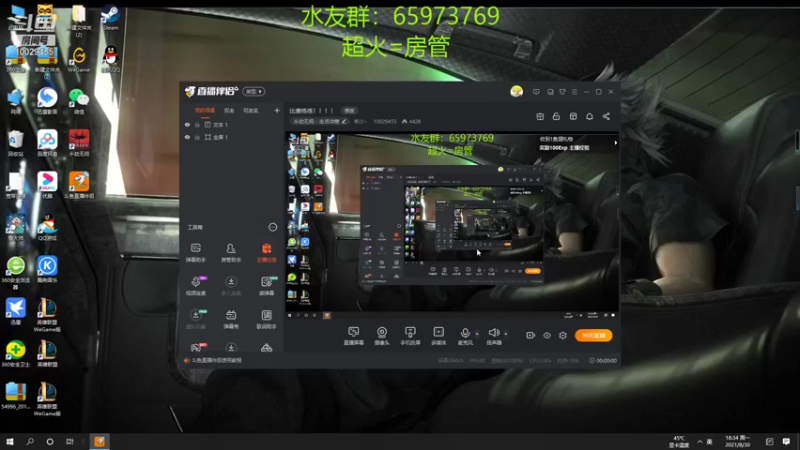800x450 pixels.
Task: Hide the 全屏 1 layer with its eye icon
Action: [x=187, y=137]
